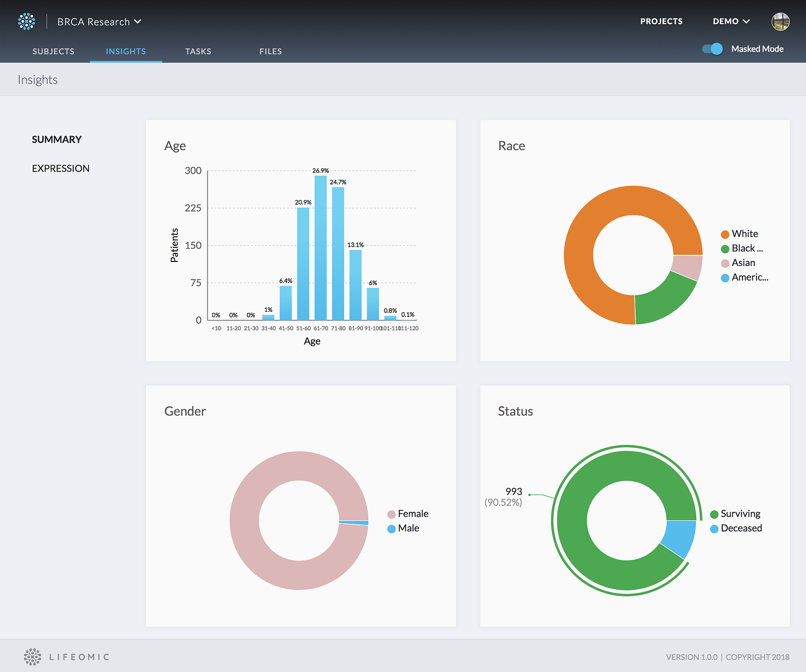Click the 61-70 age bar
806x672 pixels.
click(x=320, y=248)
